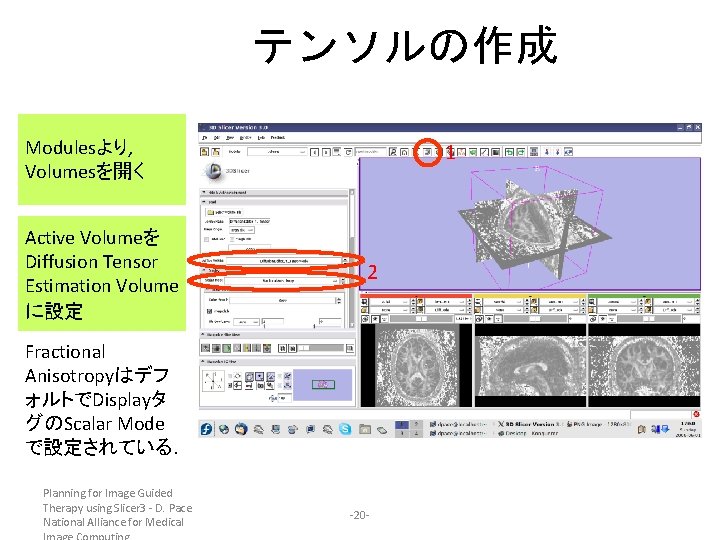Open the Window/Level mode dropdown
The height and width of the screenshot is (540, 720).
[x=248, y=321]
